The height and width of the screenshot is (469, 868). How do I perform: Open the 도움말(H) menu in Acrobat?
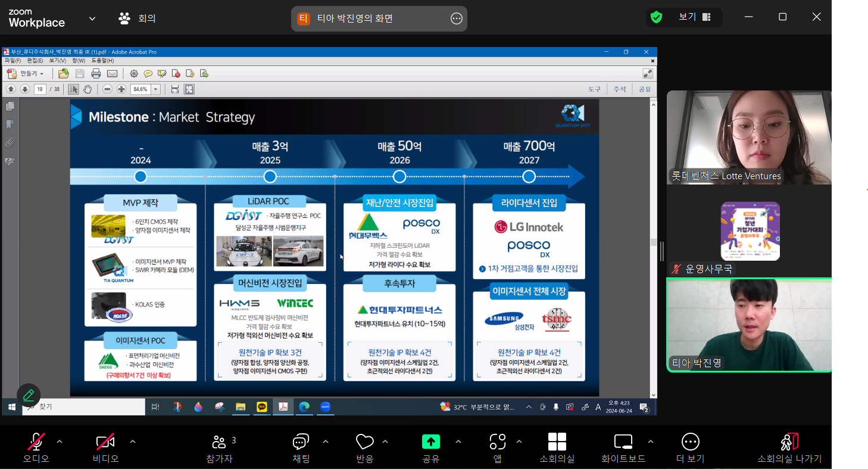click(x=102, y=61)
